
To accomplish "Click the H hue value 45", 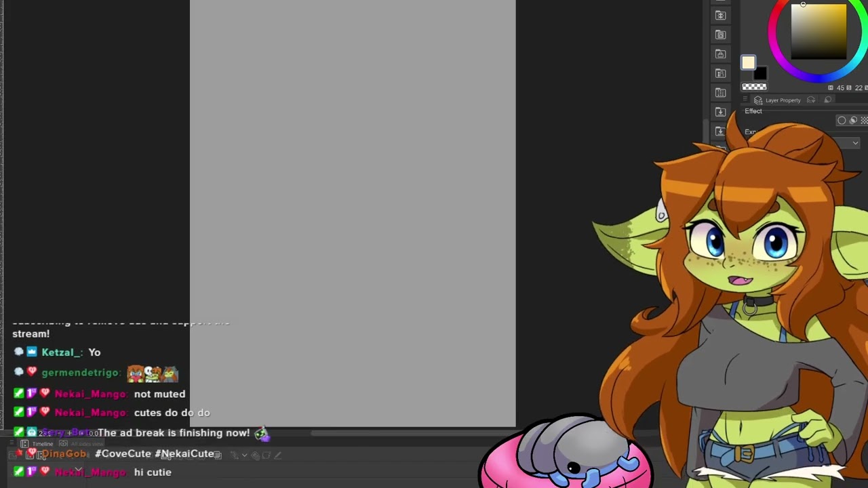I will [841, 87].
